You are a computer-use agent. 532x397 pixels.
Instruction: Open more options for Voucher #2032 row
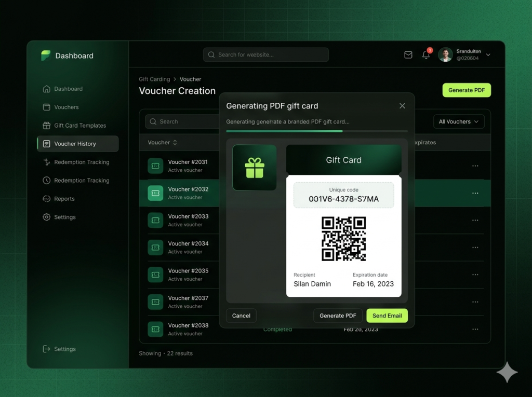click(x=475, y=193)
